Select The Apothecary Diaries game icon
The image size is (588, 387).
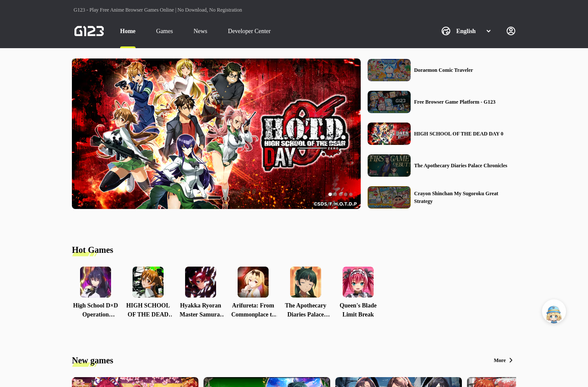[x=306, y=282]
